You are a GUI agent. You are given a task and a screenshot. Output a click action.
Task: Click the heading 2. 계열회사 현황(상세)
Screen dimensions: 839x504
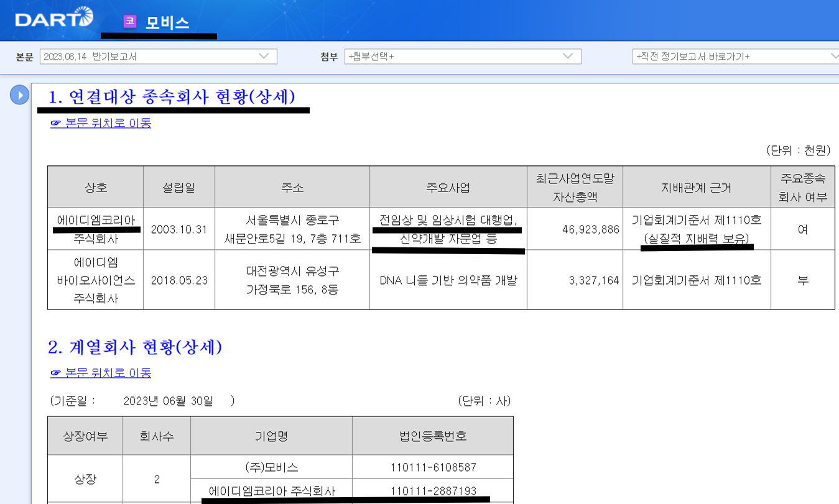pos(135,347)
